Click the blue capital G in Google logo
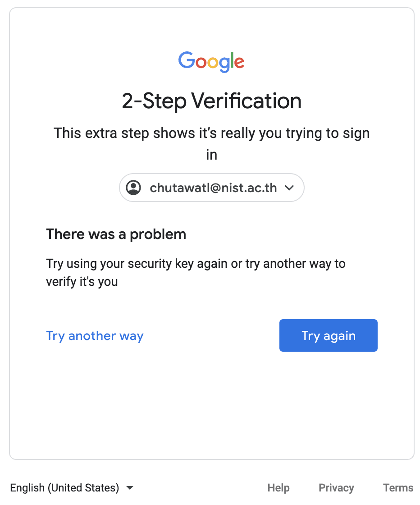Screen dimensions: 420x505 coord(186,60)
